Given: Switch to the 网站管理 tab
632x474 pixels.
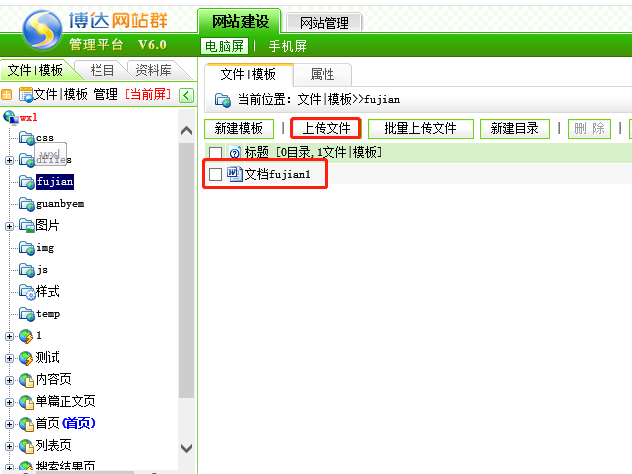Looking at the screenshot, I should tap(324, 23).
